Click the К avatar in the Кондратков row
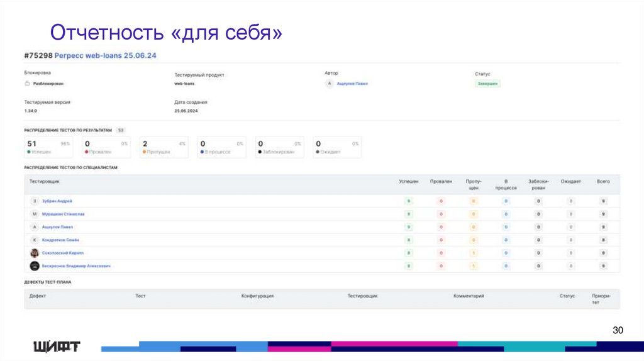Screen dimensions: 644x361 coord(35,240)
